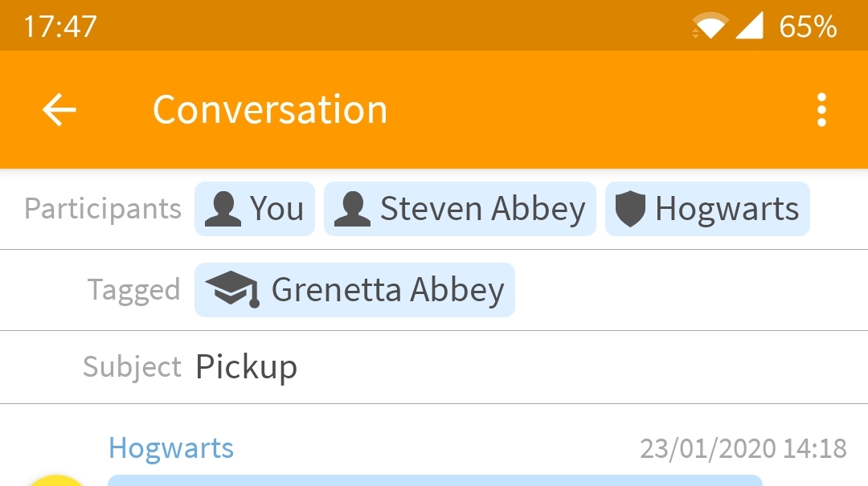Tap the Wi-Fi status icon
Viewport: 868px width, 486px height.
click(x=710, y=27)
